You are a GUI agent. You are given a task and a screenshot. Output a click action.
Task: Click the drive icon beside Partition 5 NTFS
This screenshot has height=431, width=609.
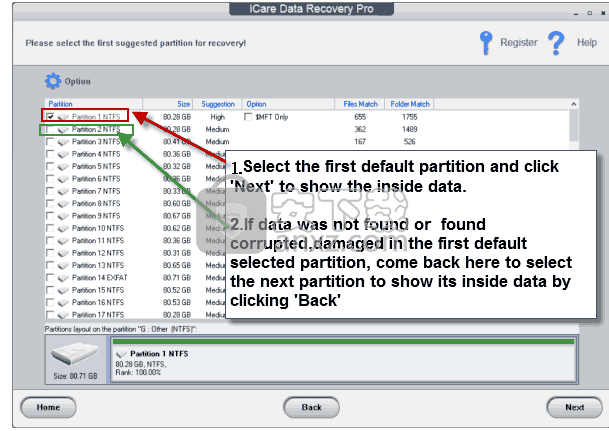click(63, 167)
